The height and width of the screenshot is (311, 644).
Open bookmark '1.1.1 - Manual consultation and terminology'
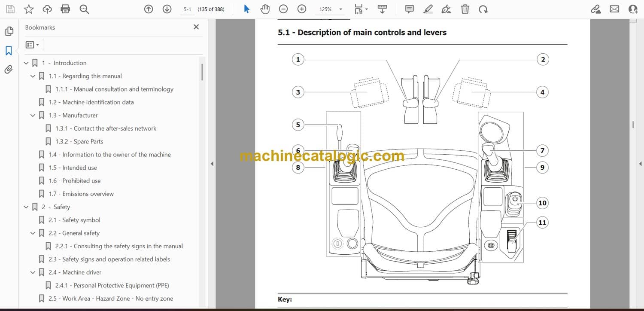coord(114,89)
